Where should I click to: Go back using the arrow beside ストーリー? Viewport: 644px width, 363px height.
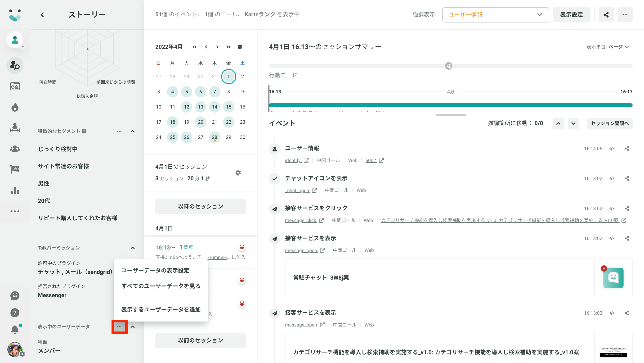coord(42,15)
